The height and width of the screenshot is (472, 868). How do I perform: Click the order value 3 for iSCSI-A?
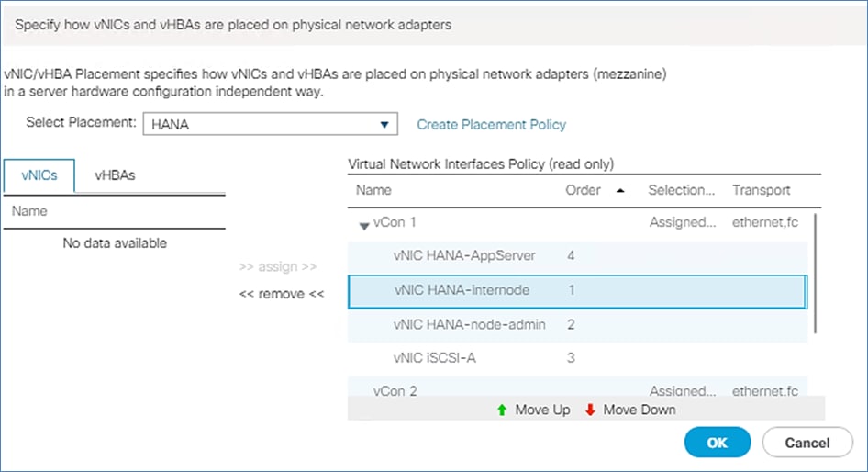coord(571,358)
